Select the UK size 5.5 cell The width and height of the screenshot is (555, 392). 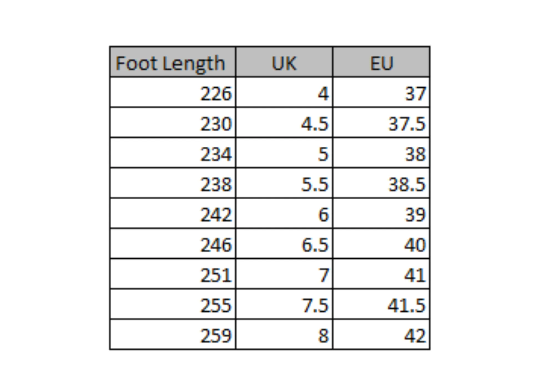tap(284, 183)
